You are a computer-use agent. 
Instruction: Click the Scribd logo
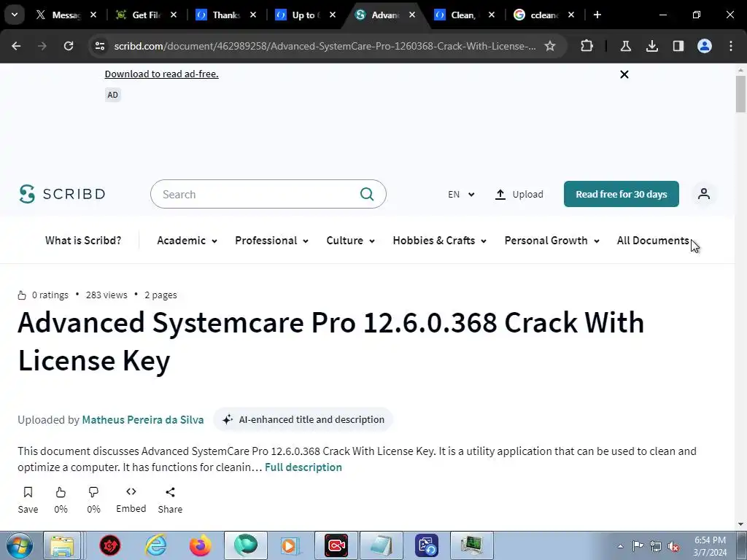coord(63,194)
